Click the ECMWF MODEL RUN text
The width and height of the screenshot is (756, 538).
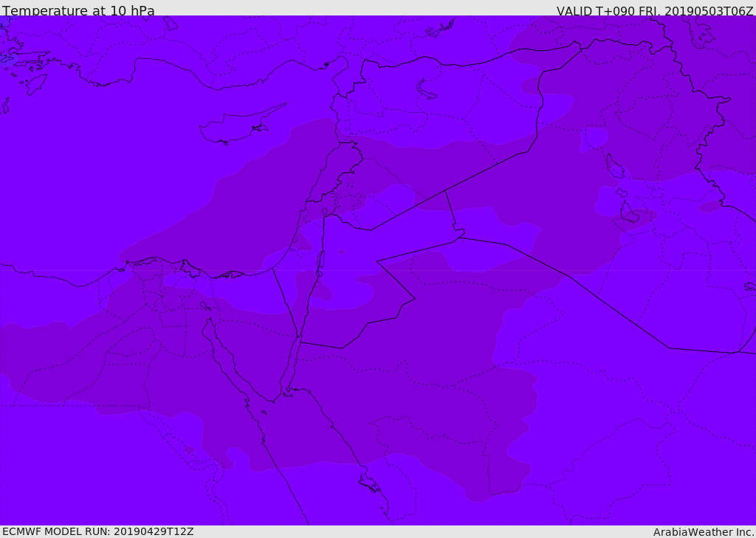[x=98, y=531]
